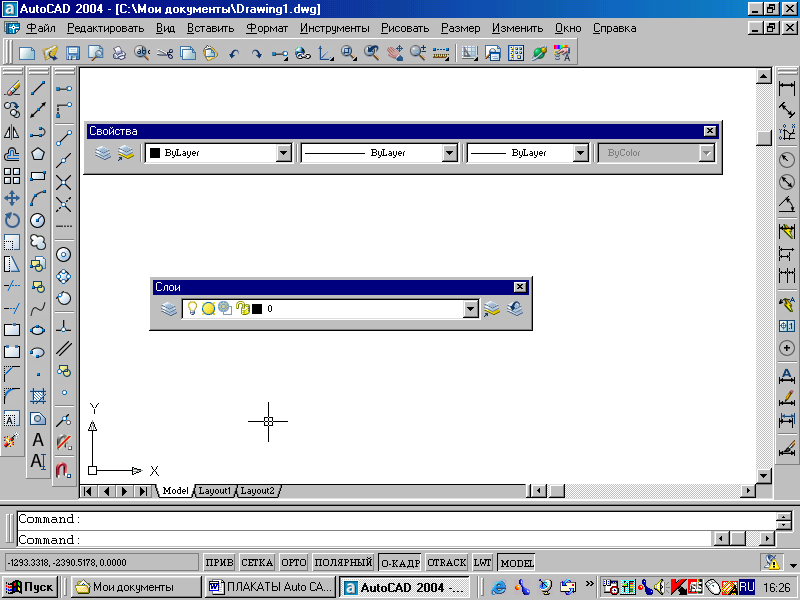Screen dimensions: 800x600
Task: Toggle О-КАДР object snap
Action: pyautogui.click(x=401, y=562)
